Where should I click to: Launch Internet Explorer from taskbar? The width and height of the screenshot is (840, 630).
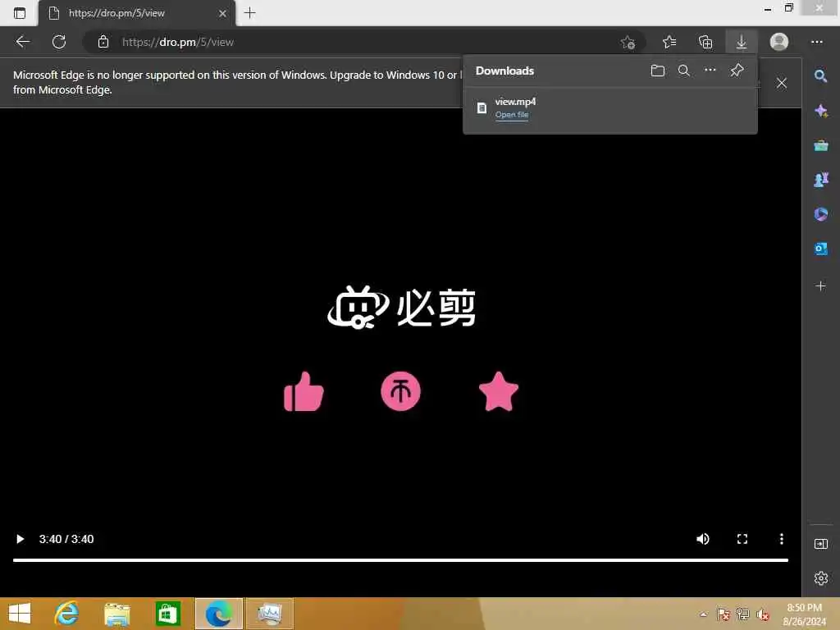pyautogui.click(x=67, y=614)
